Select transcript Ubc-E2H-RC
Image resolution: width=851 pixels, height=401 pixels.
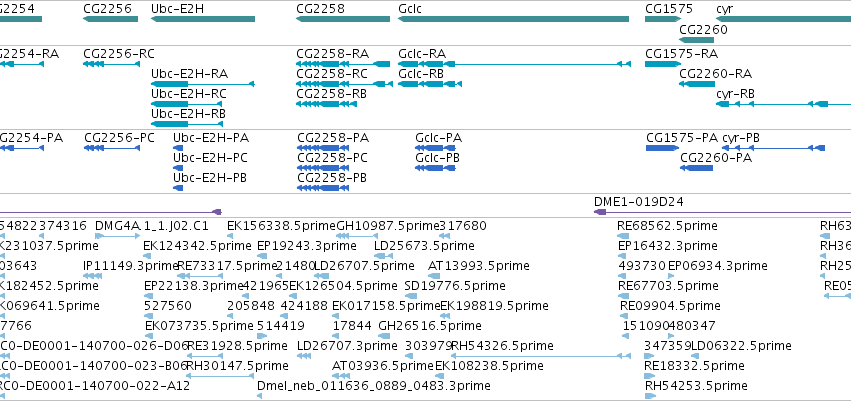[187, 104]
